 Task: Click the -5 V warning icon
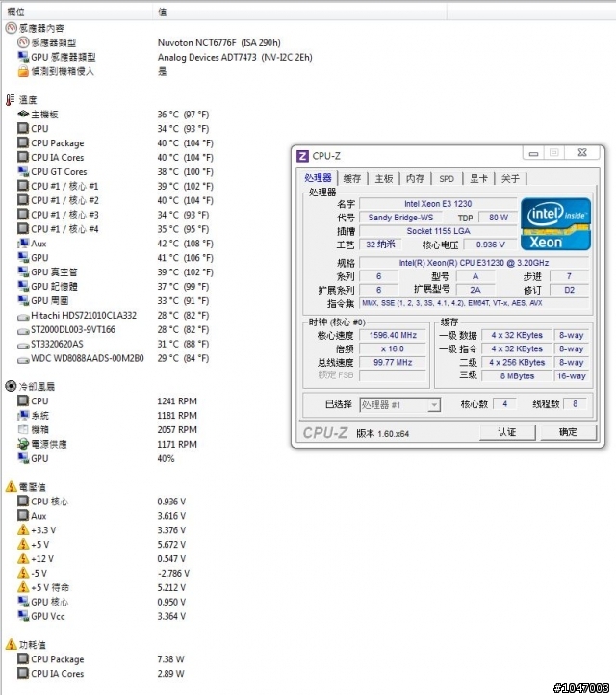pos(23,573)
